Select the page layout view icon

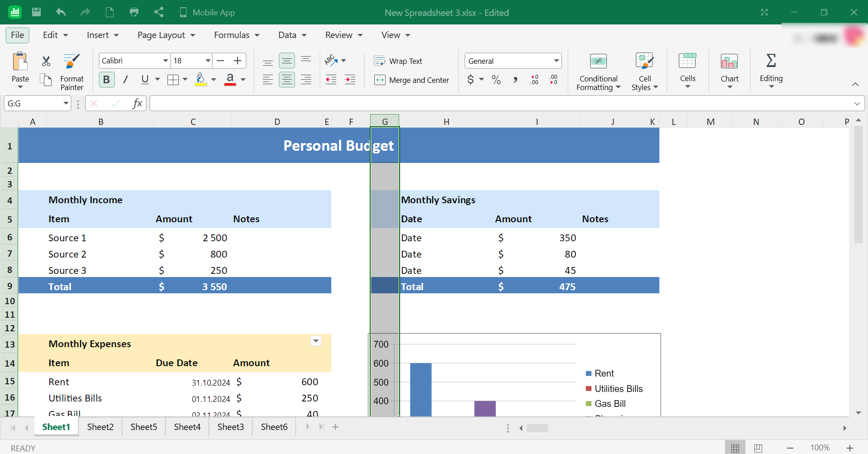[x=758, y=448]
